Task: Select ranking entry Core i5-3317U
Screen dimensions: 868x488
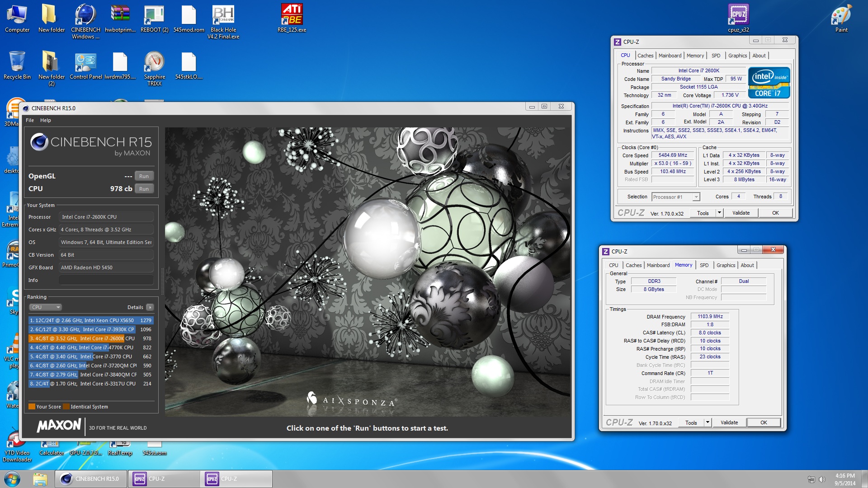Action: (x=91, y=384)
